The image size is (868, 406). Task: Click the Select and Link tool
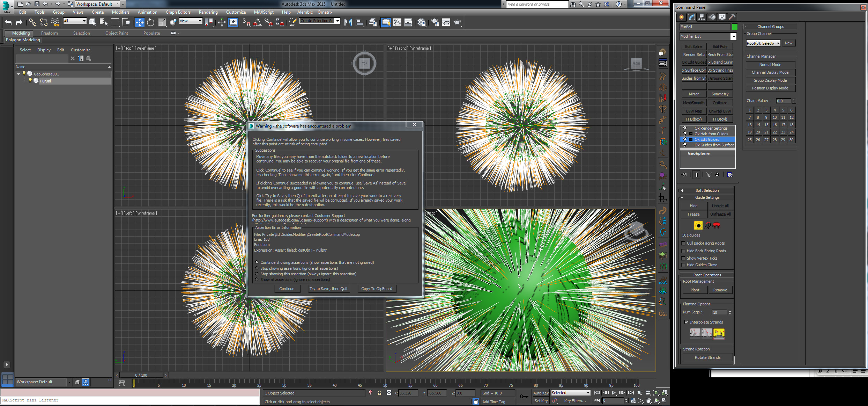pos(32,22)
